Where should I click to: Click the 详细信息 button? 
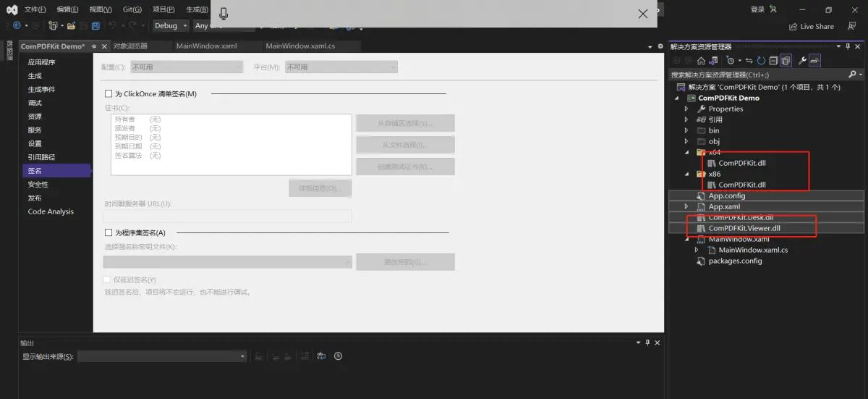pos(320,188)
